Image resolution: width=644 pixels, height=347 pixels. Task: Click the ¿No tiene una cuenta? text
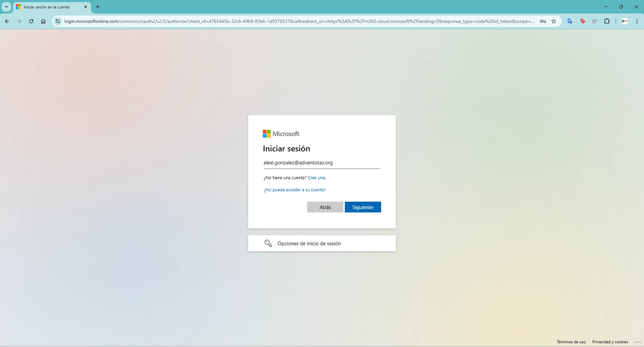[x=285, y=178]
